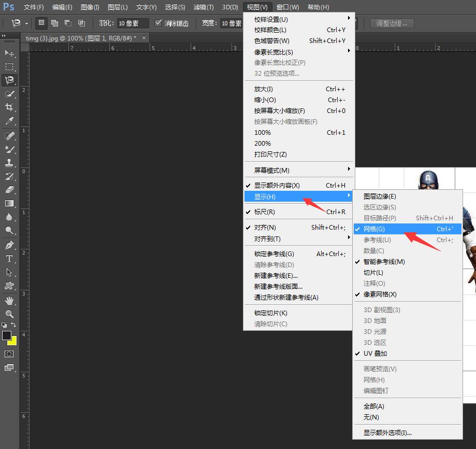Select the Zoom tool

[x=8, y=314]
